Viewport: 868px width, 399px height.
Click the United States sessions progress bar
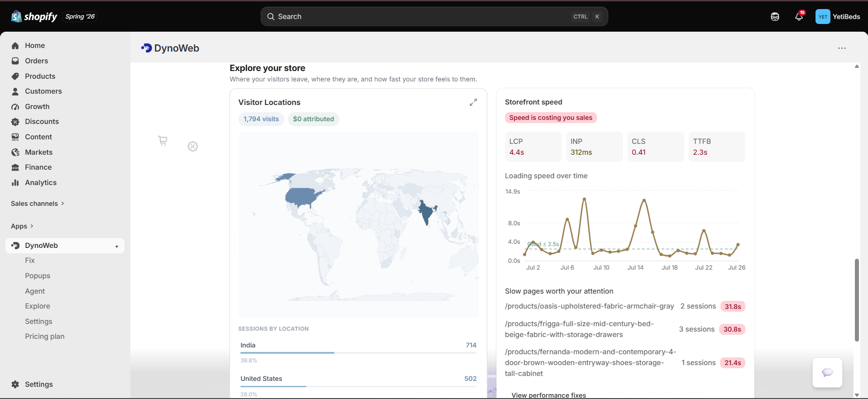[358, 386]
